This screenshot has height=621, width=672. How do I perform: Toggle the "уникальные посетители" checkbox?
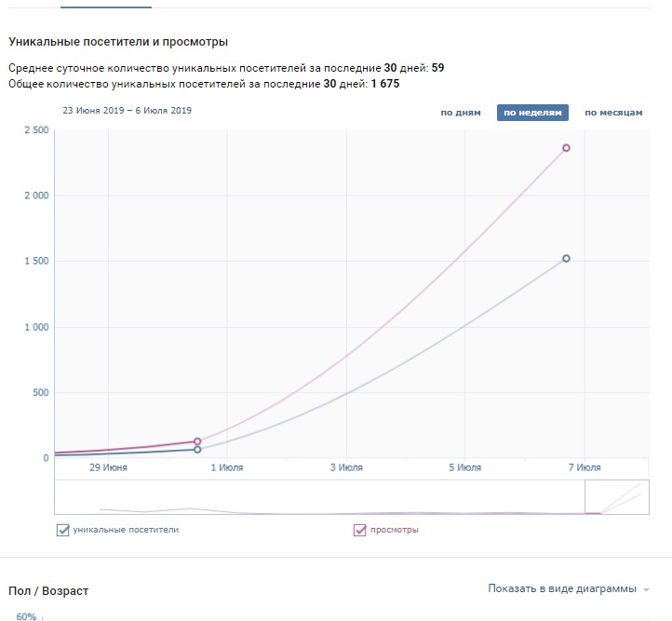coord(63,531)
